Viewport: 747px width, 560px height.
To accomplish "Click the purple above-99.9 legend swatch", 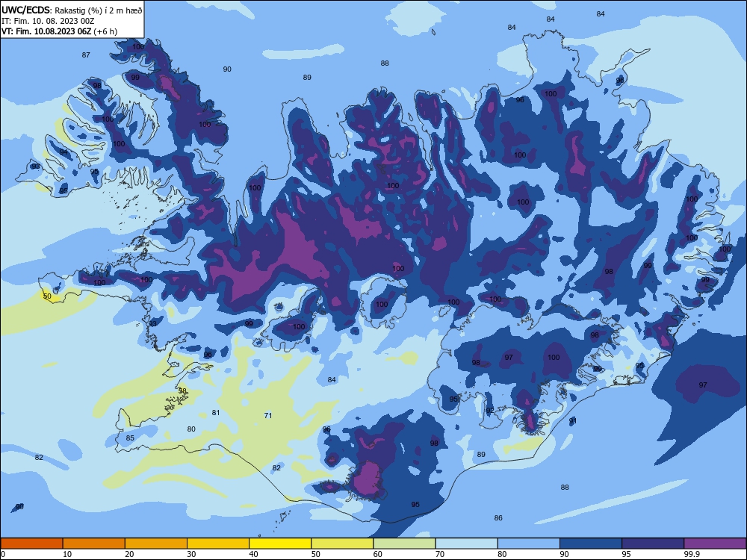I will pyautogui.click(x=715, y=544).
